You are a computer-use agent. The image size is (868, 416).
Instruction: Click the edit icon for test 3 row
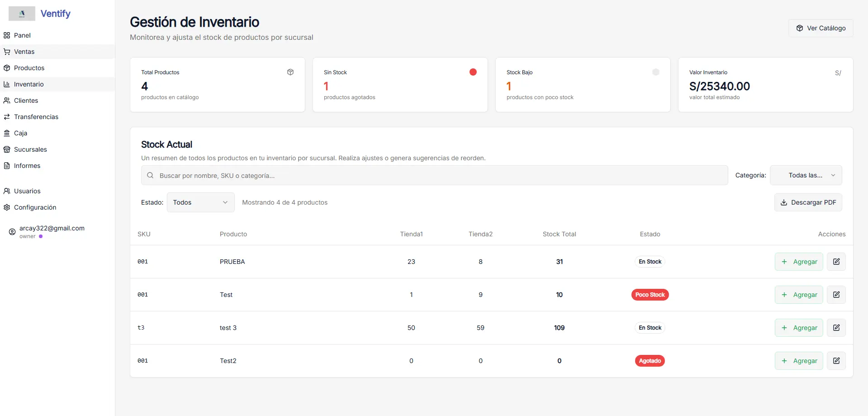[836, 328]
